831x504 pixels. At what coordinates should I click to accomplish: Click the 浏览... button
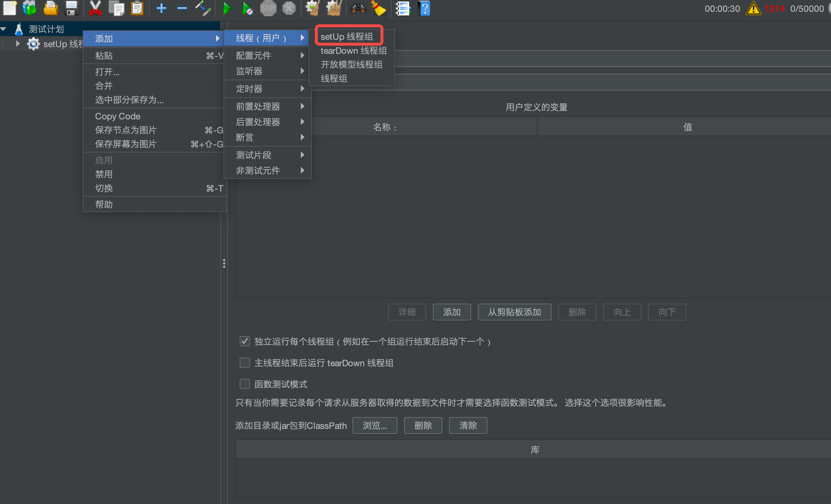pyautogui.click(x=375, y=426)
